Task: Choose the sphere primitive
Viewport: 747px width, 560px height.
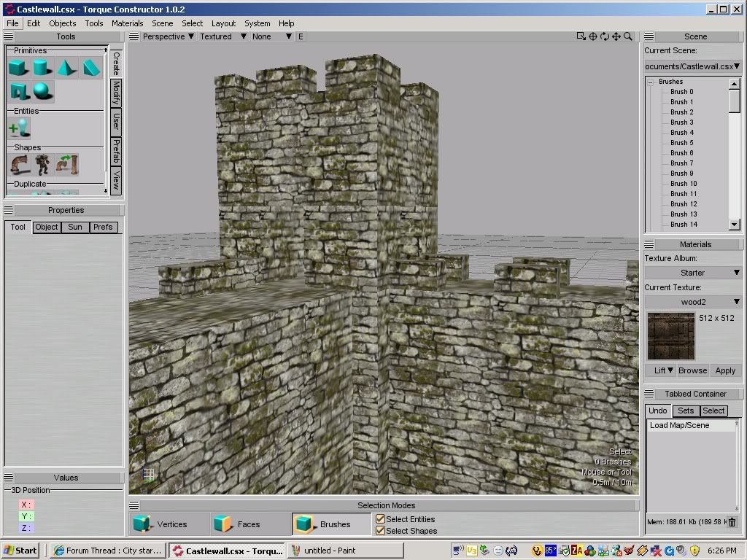Action: point(42,90)
